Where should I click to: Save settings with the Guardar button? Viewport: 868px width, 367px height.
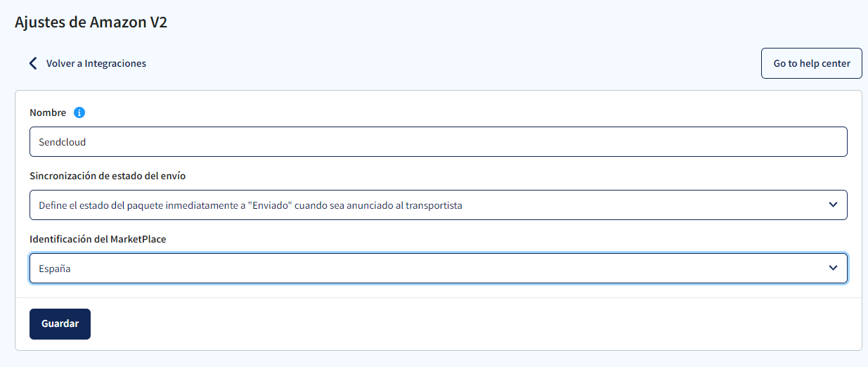click(60, 323)
